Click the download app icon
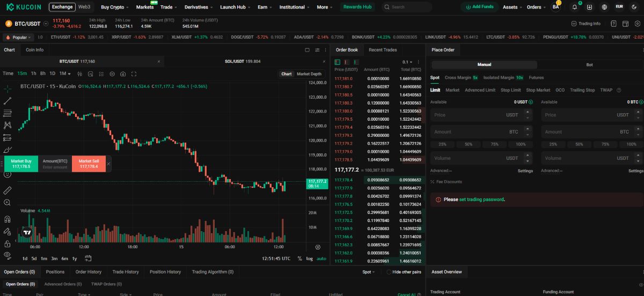 [x=590, y=7]
